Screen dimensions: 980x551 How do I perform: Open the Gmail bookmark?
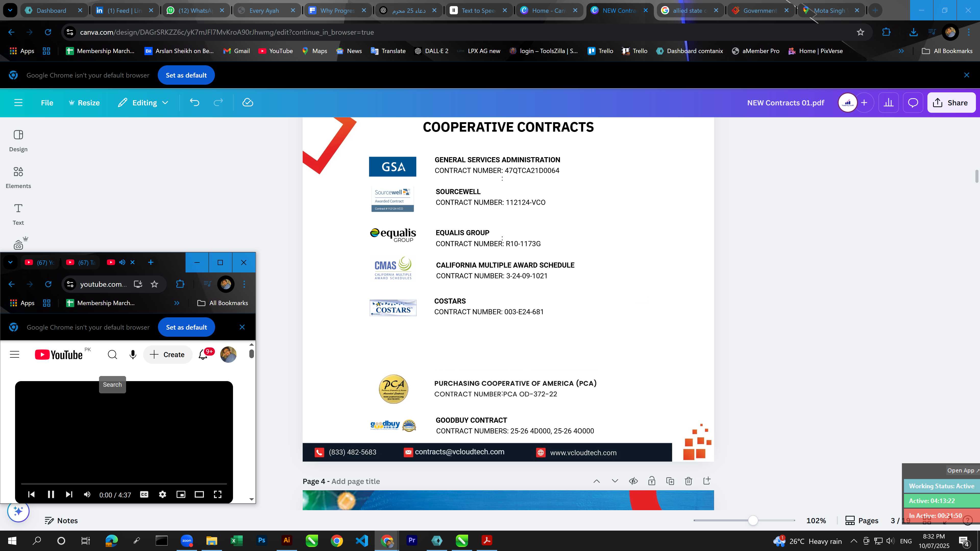tap(237, 51)
